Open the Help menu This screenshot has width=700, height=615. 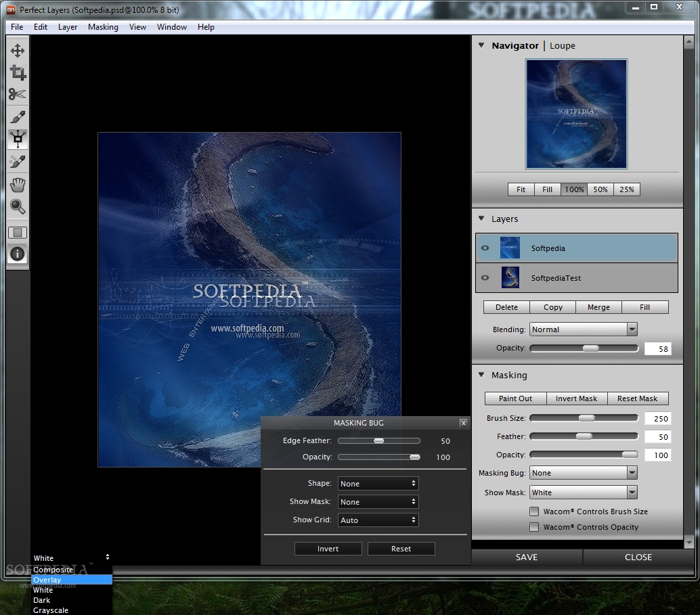[206, 27]
